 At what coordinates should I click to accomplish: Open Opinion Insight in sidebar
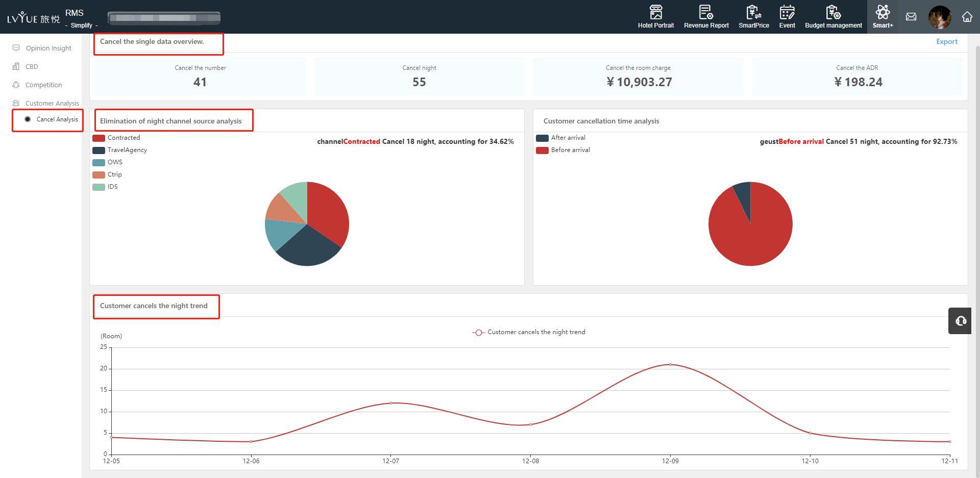click(48, 48)
